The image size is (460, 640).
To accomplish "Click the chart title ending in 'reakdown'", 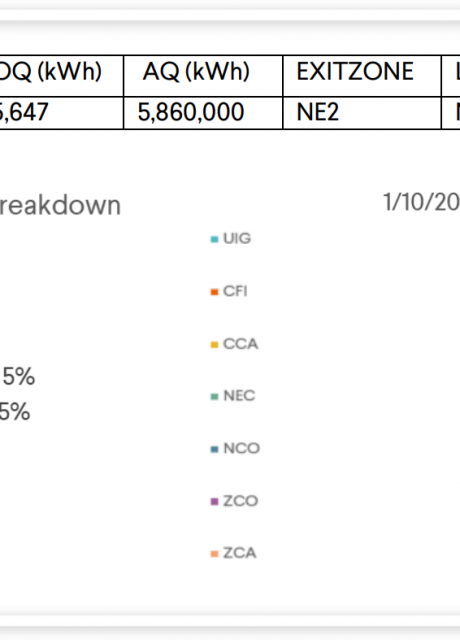I will pyautogui.click(x=60, y=205).
